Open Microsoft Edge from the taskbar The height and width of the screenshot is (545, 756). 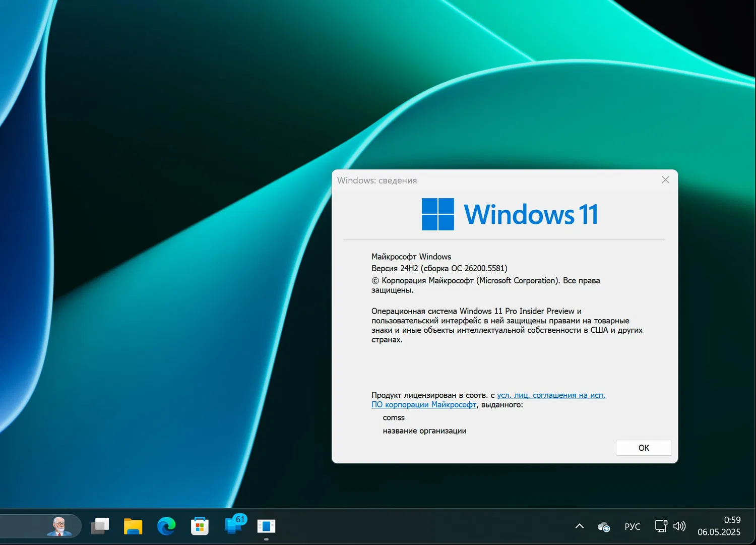click(x=166, y=526)
